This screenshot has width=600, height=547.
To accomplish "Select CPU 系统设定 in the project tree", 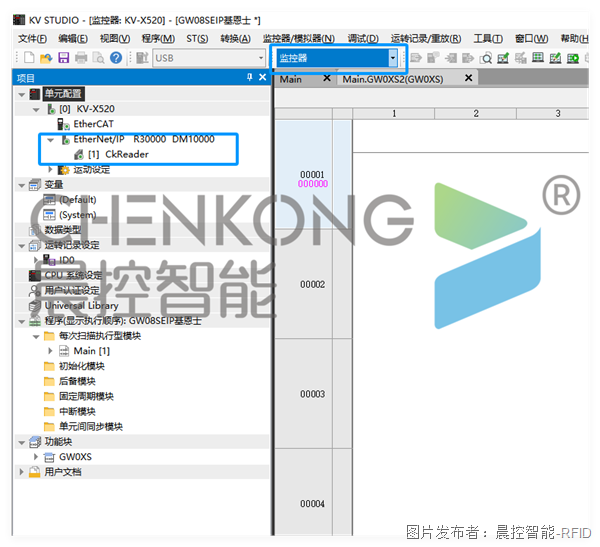I will pyautogui.click(x=73, y=275).
